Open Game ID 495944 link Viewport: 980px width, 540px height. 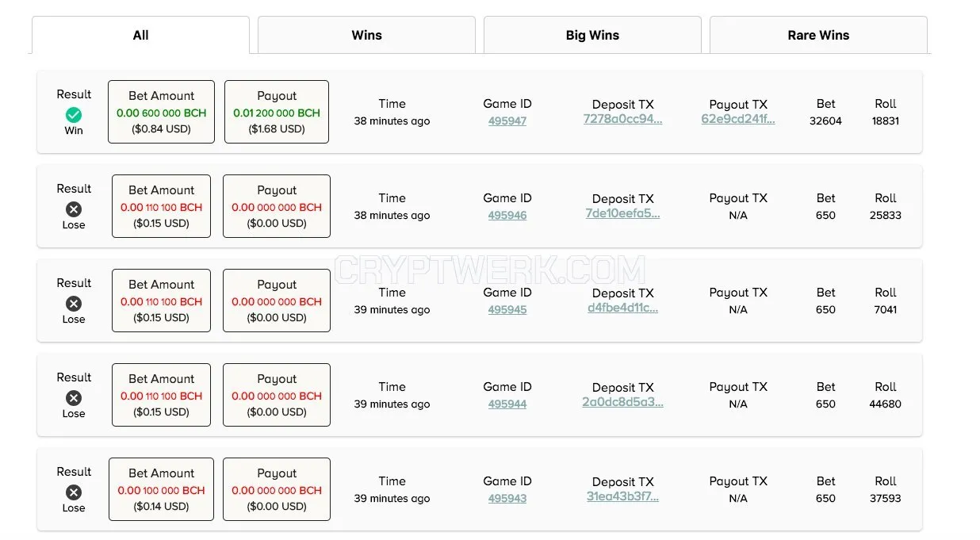[x=507, y=404]
